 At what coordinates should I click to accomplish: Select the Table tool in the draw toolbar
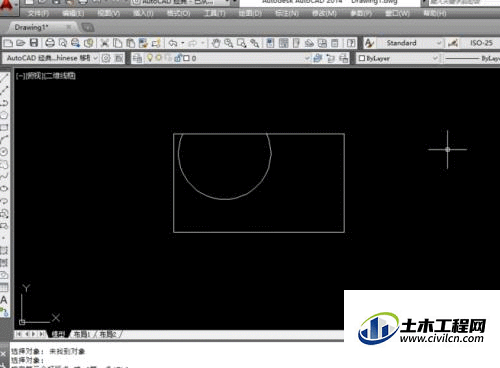[x=4, y=287]
